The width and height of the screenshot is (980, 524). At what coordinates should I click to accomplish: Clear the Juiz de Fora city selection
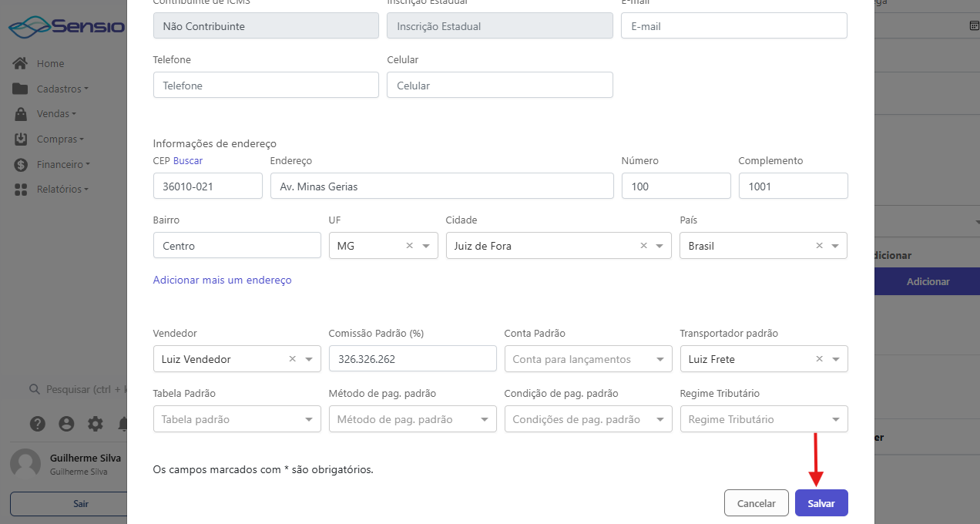643,246
